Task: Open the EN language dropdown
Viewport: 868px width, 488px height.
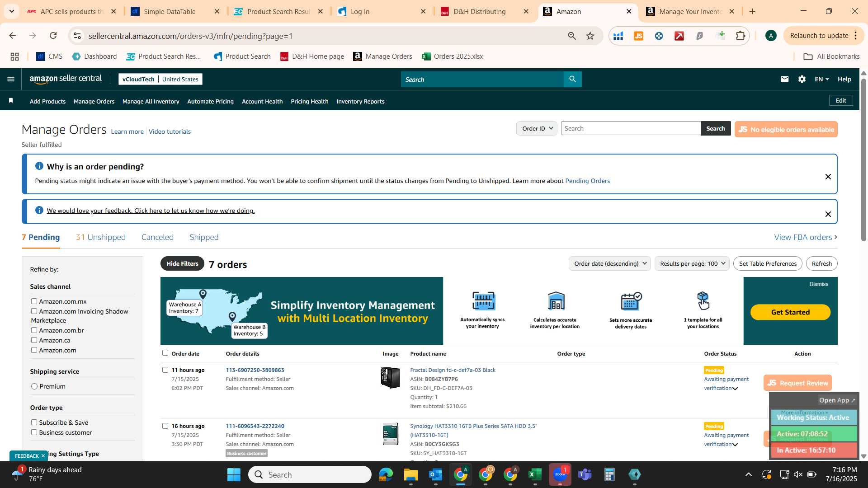Action: (x=821, y=79)
